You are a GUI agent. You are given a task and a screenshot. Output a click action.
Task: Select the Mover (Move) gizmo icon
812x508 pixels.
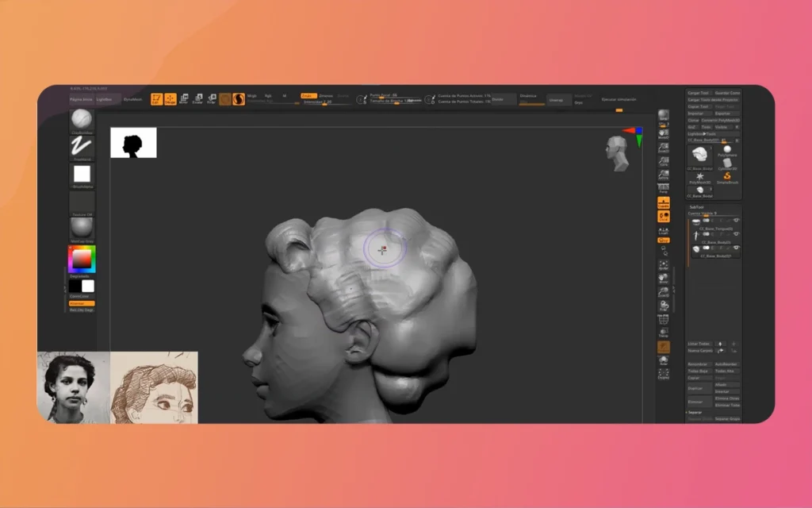coord(184,98)
